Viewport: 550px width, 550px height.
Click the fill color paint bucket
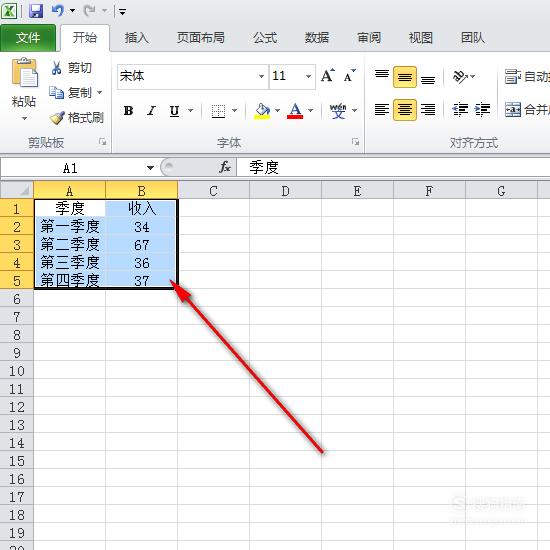click(x=262, y=111)
